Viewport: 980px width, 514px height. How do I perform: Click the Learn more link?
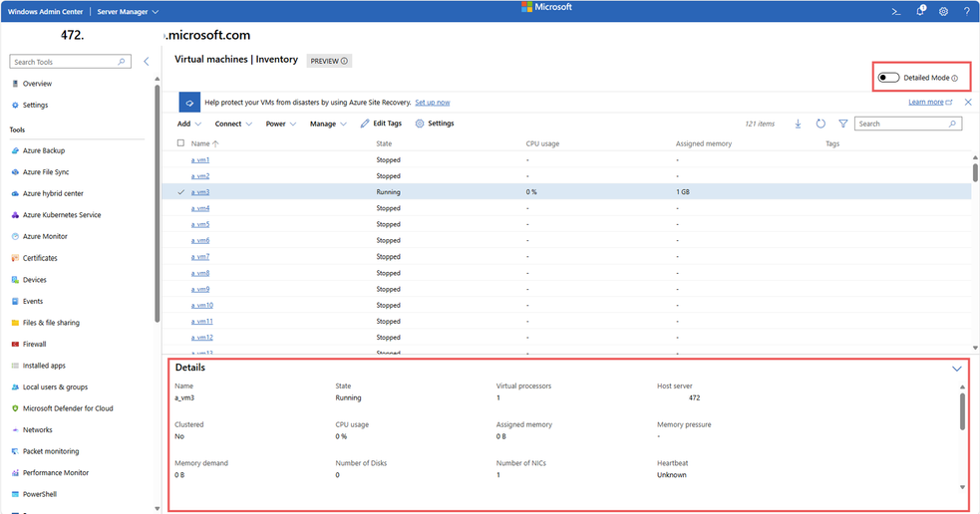pyautogui.click(x=930, y=102)
